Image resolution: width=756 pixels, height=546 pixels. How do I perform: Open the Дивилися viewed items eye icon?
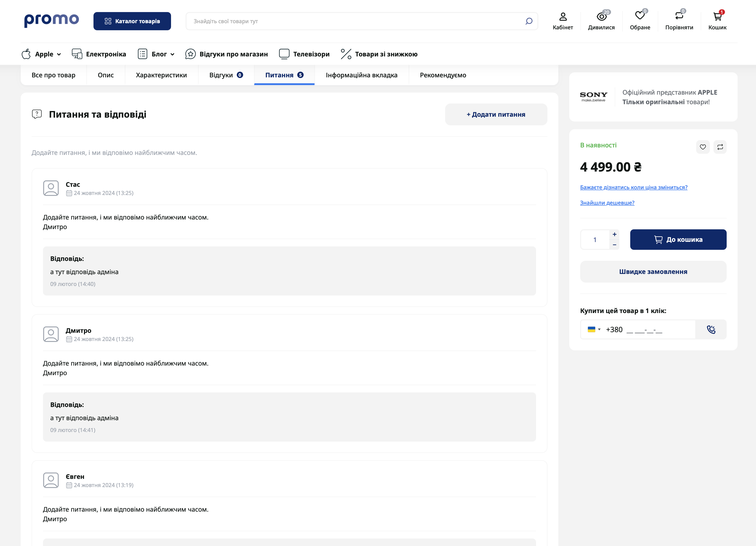601,17
